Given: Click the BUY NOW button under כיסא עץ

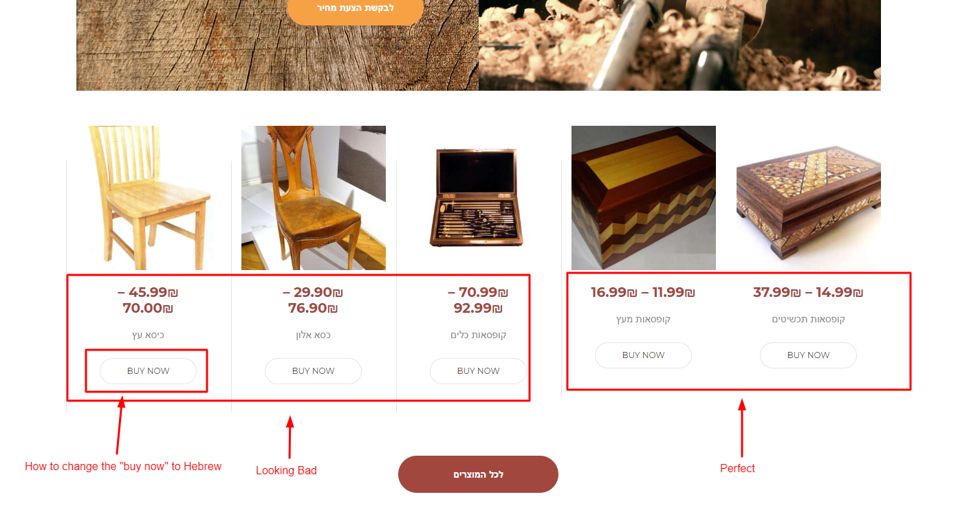Looking at the screenshot, I should click(148, 371).
